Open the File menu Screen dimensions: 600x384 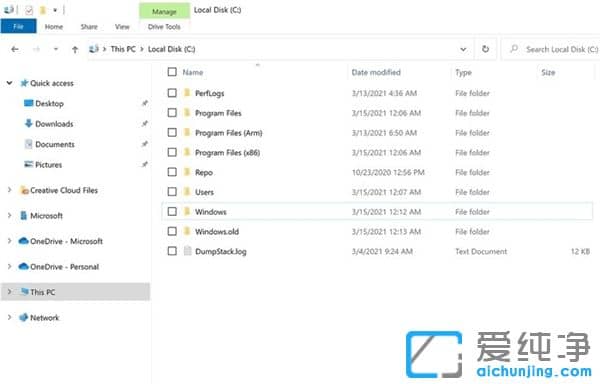(18, 26)
